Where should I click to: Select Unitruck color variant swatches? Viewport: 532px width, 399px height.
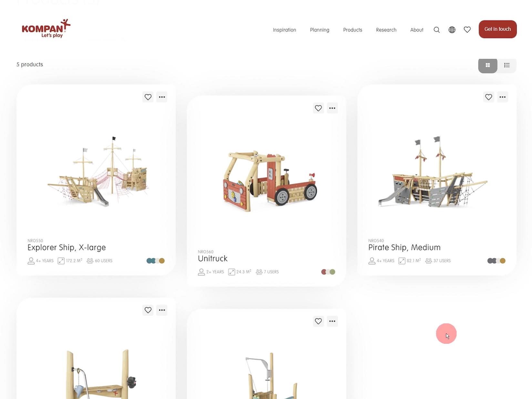[328, 272]
